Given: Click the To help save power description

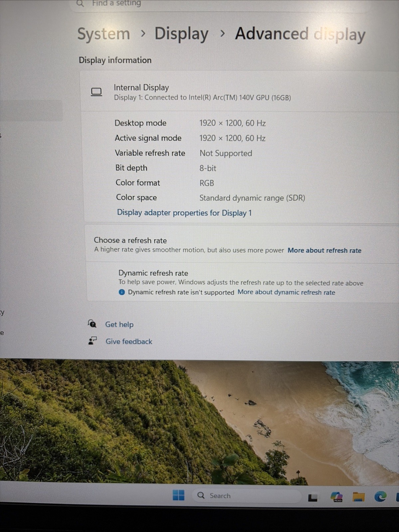Looking at the screenshot, I should pyautogui.click(x=241, y=283).
